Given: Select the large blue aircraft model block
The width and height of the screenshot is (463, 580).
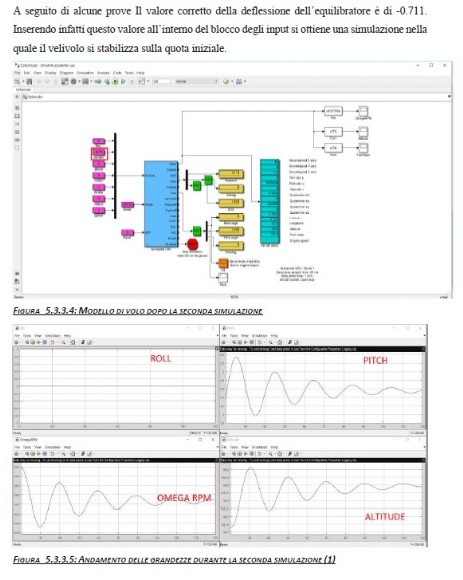Looking at the screenshot, I should [161, 204].
